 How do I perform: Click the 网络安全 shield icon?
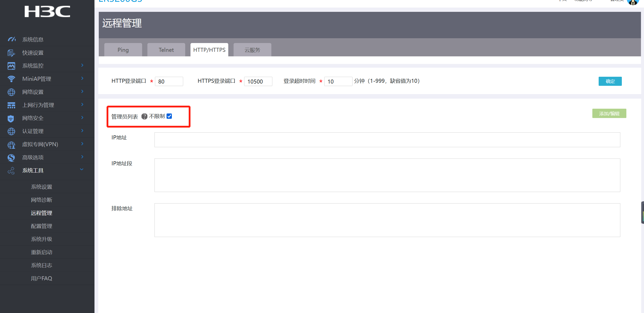tap(11, 118)
